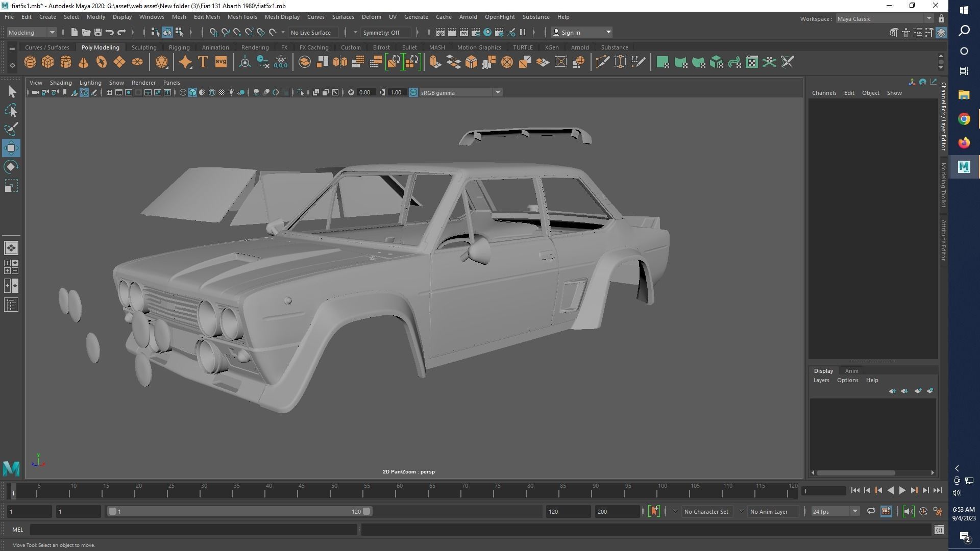Click the Open Scene folder icon
Viewport: 980px width, 551px height.
click(86, 32)
